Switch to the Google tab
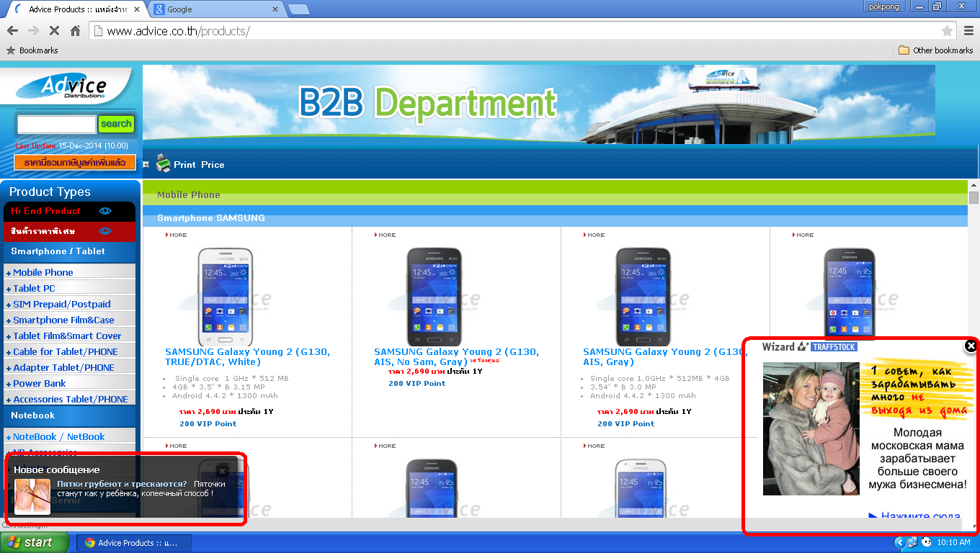This screenshot has width=980, height=553. pyautogui.click(x=216, y=9)
